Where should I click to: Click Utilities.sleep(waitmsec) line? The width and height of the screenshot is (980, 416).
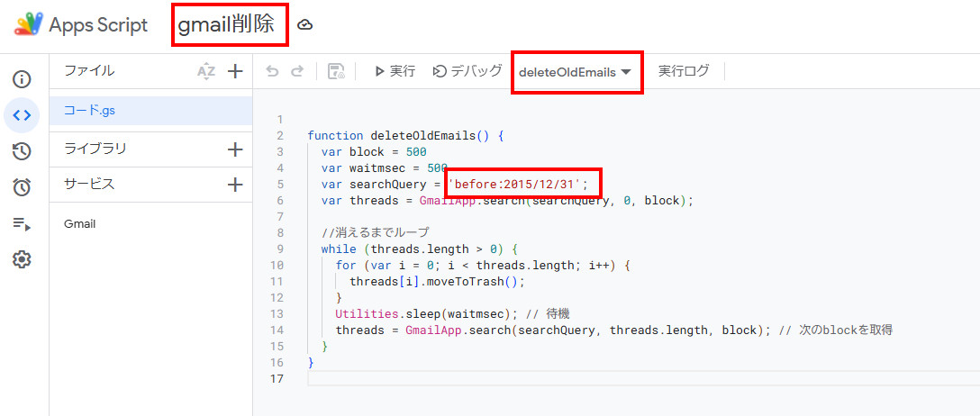tap(452, 313)
